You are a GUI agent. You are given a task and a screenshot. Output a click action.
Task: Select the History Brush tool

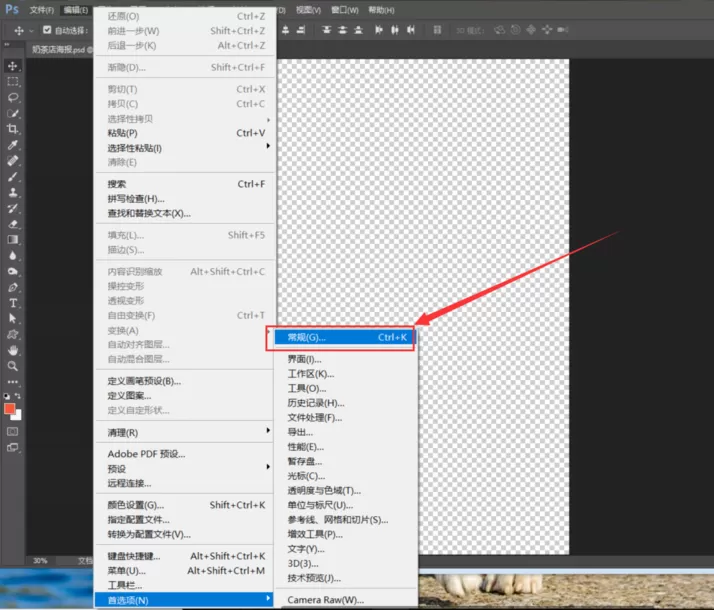pos(13,208)
